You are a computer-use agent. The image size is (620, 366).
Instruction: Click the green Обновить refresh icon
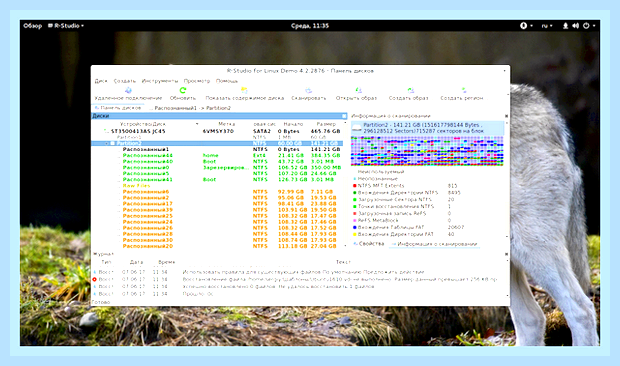pyautogui.click(x=183, y=91)
